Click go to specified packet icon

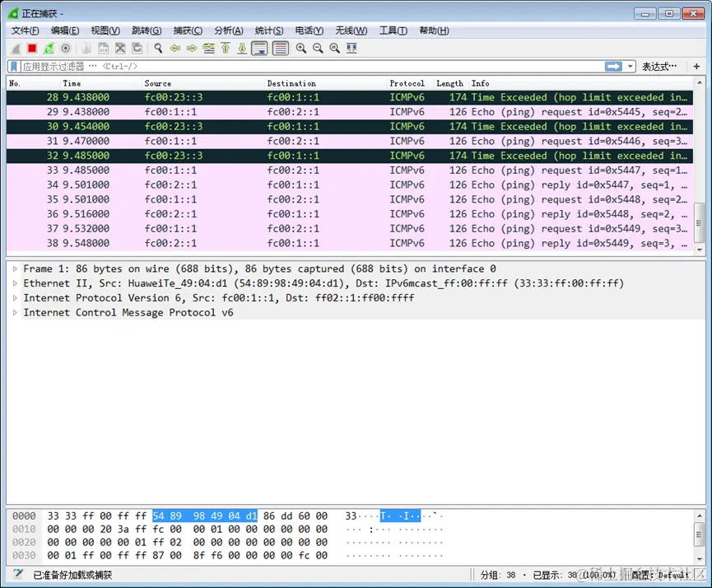coord(209,48)
